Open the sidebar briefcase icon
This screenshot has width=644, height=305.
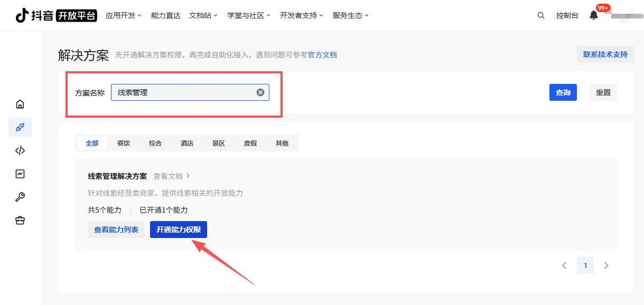pyautogui.click(x=20, y=220)
